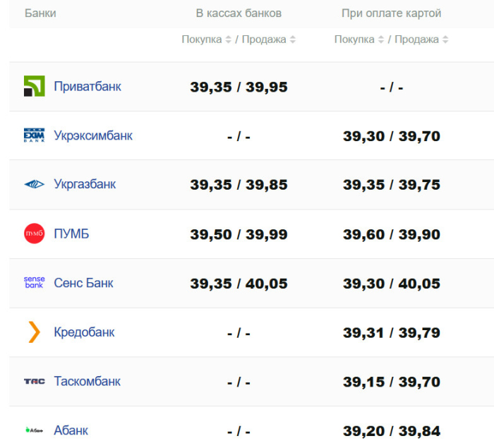Click the red ПУМБ logo icon

[34, 234]
